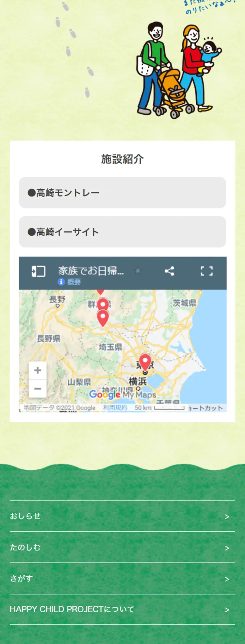245x644 pixels.
Task: Click the arrow beside たのしむ
Action: coord(227,548)
